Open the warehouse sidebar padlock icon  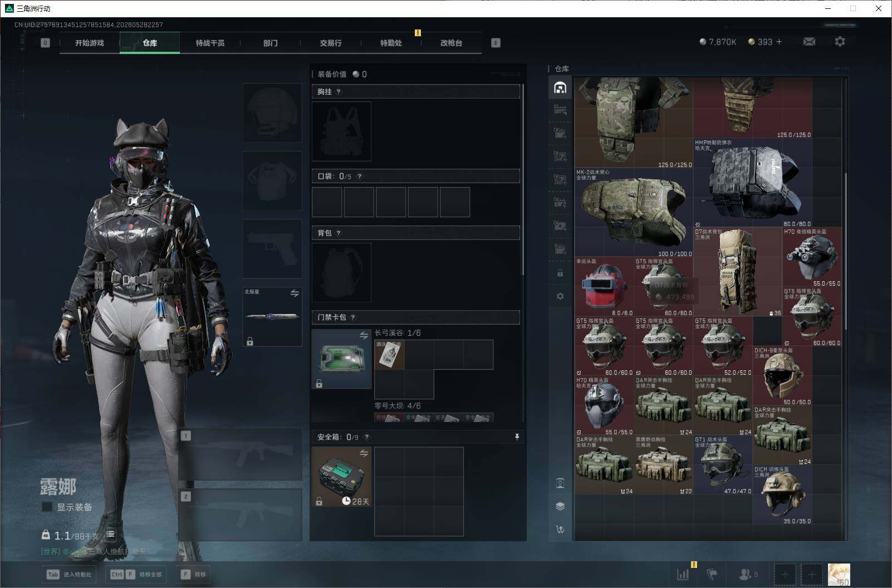(x=560, y=273)
